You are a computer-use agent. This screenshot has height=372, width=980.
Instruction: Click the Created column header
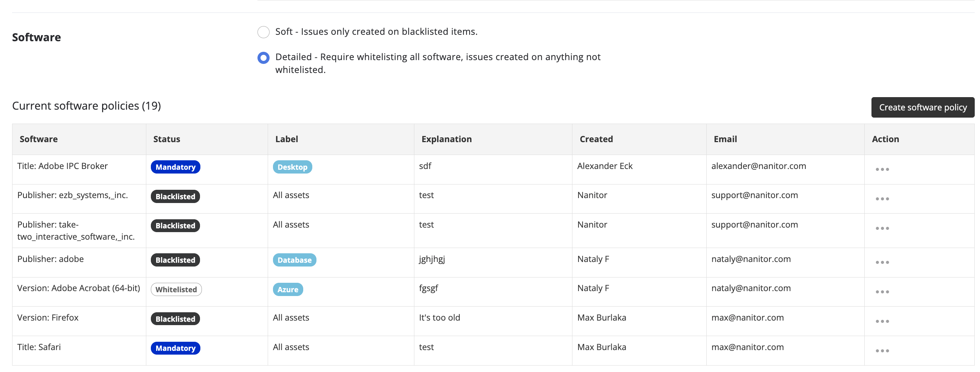pyautogui.click(x=596, y=139)
